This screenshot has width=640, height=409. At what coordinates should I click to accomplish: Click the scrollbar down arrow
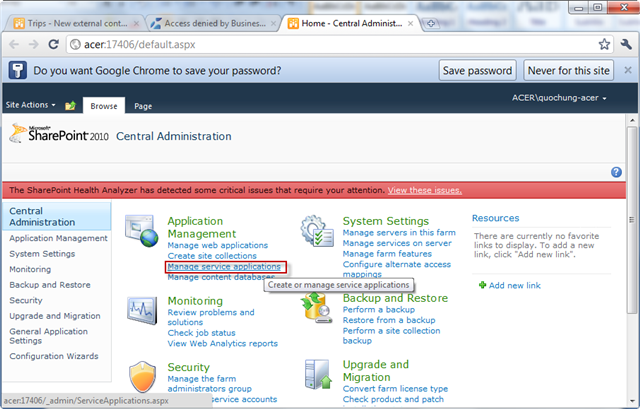[632, 401]
